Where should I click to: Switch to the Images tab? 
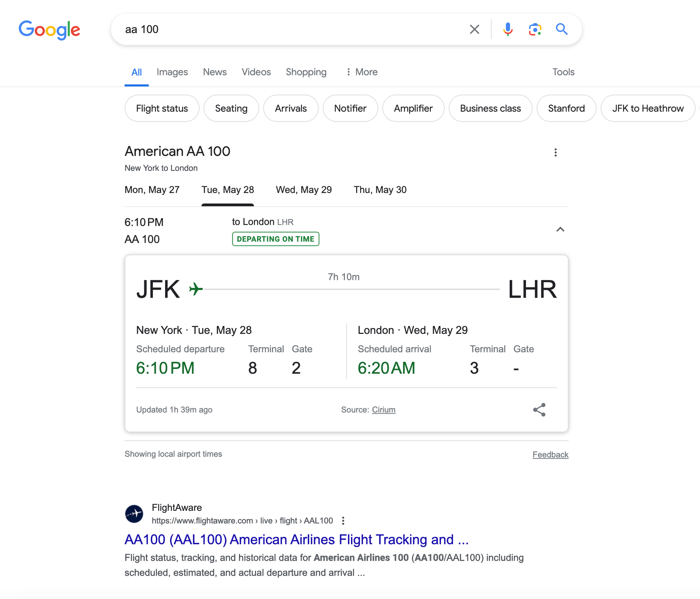coord(172,72)
